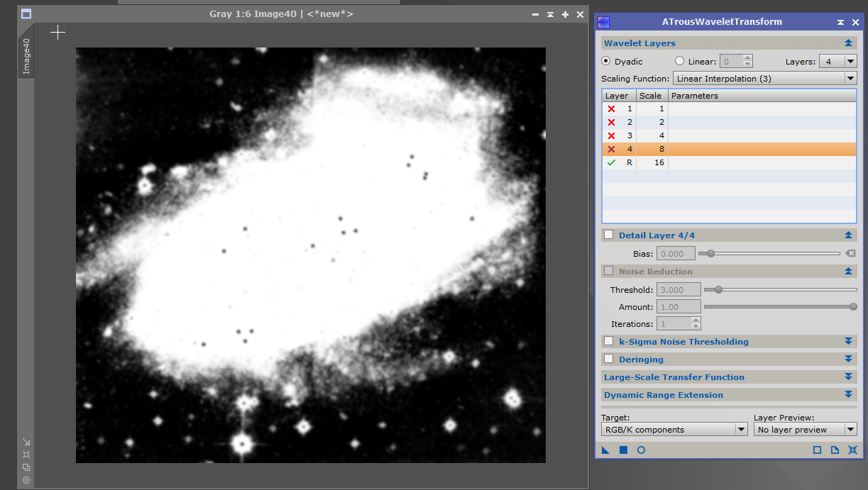
Task: Select the crop frame icon in left sidebar
Action: point(26,455)
